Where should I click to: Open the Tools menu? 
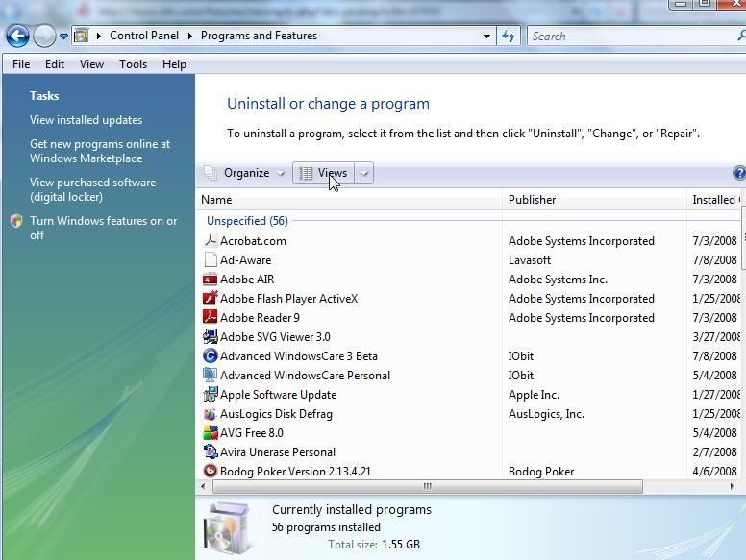(133, 64)
